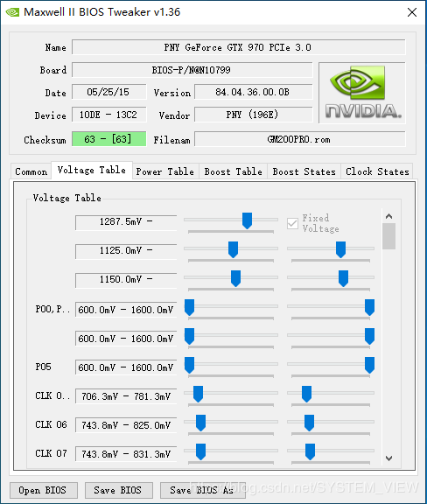Click the CLK 07 row right slider handle
Viewport: 427px width, 504px height.
(311, 451)
